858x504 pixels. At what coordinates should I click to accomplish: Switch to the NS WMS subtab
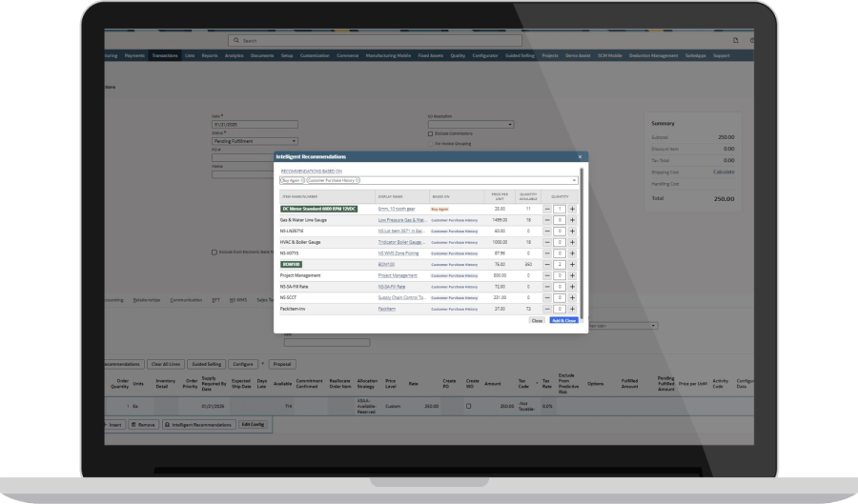[x=238, y=300]
